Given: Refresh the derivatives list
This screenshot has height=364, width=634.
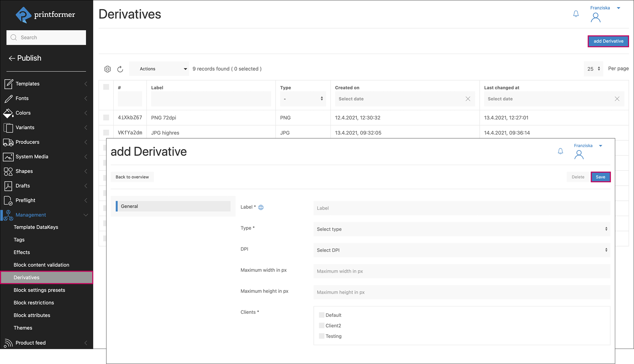Looking at the screenshot, I should coord(121,69).
